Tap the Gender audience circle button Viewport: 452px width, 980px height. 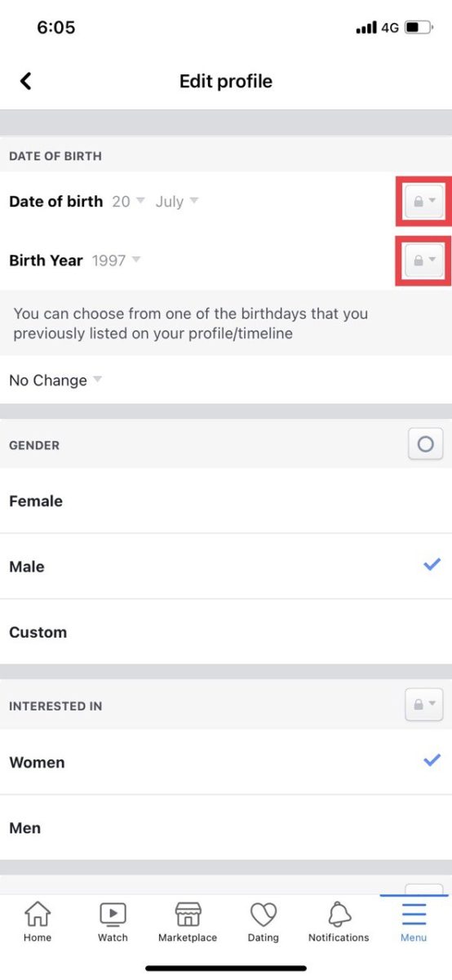pos(425,444)
